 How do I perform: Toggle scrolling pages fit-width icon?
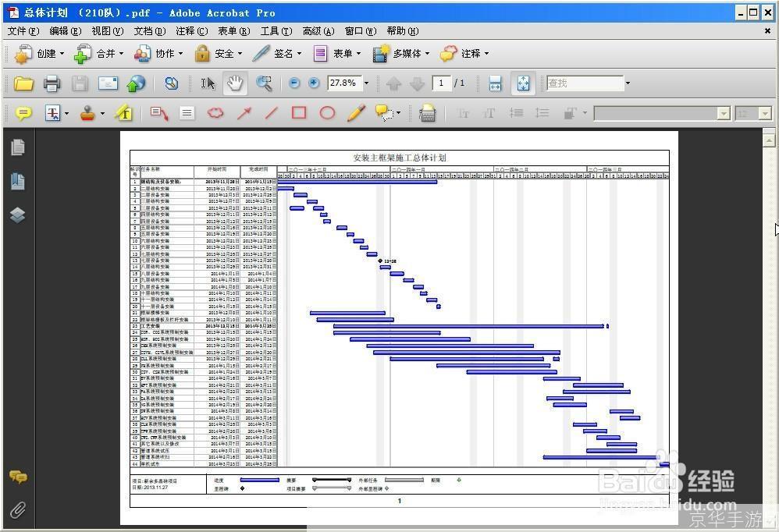tap(496, 83)
